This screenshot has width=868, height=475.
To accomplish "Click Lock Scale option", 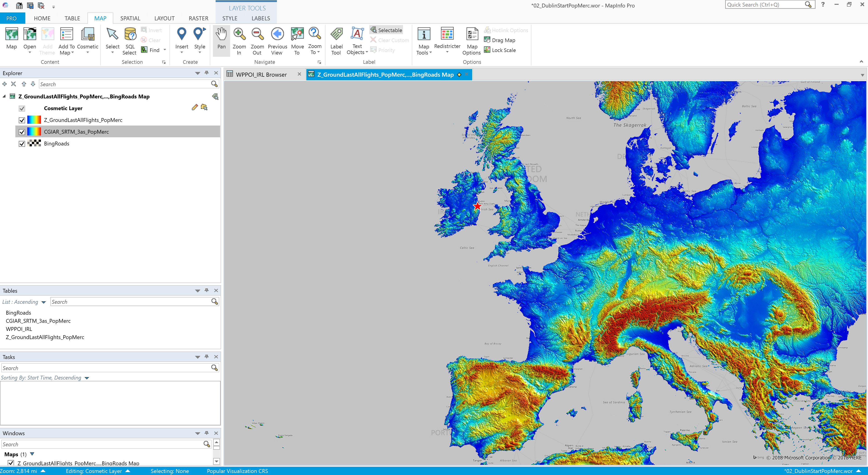I will (x=500, y=50).
